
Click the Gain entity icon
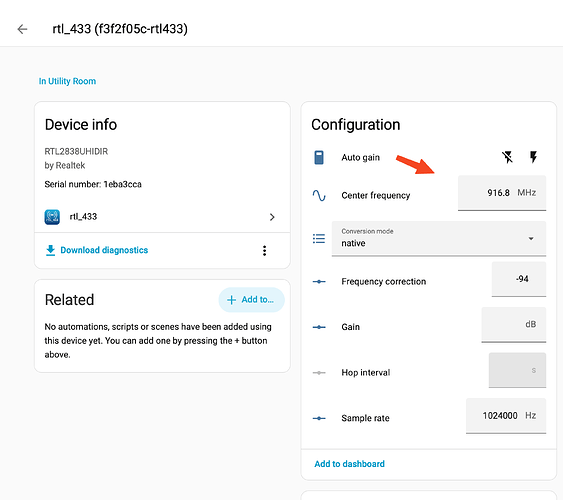coord(319,327)
